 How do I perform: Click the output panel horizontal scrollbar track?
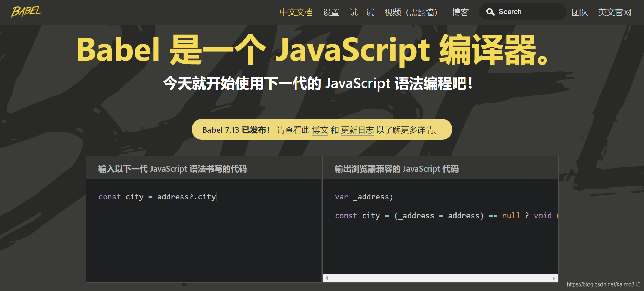coord(440,278)
